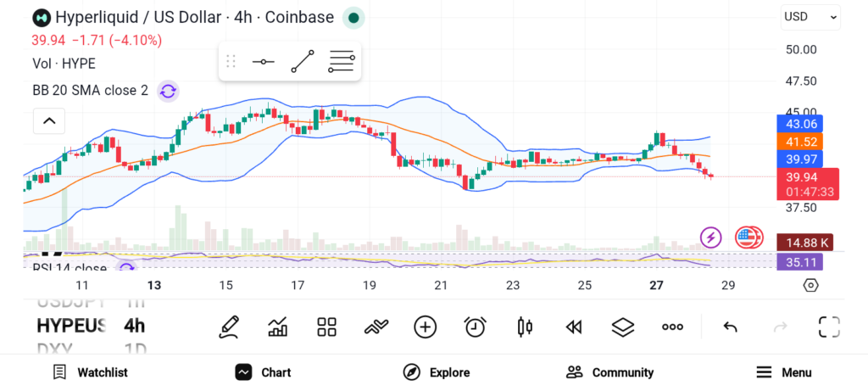Open the indicators chart icon
Image resolution: width=868 pixels, height=391 pixels.
pyautogui.click(x=277, y=327)
